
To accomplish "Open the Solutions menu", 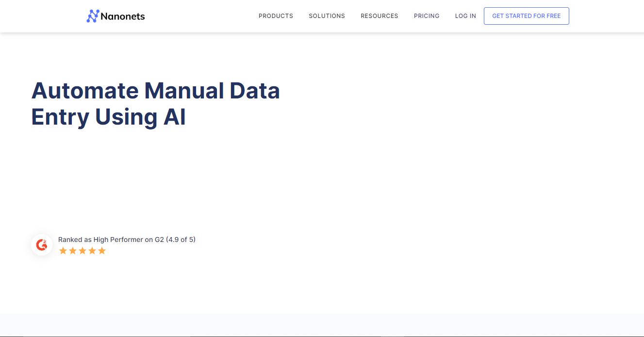I will pyautogui.click(x=327, y=16).
